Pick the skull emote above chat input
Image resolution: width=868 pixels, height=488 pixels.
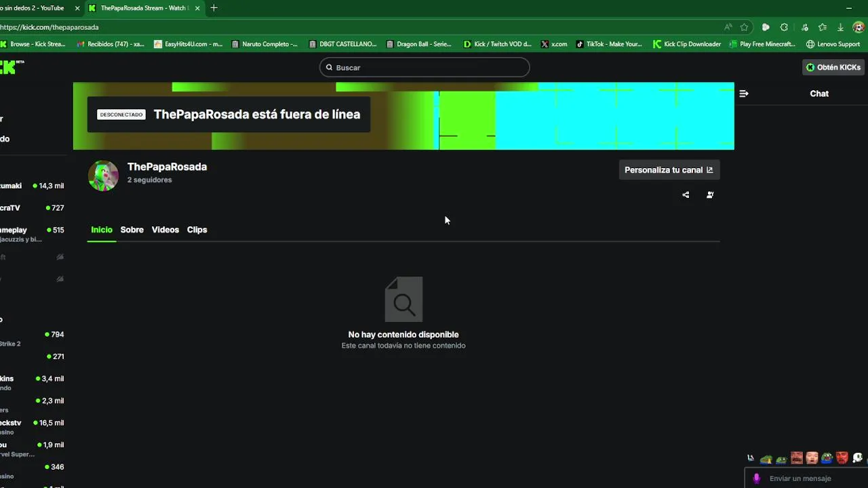(x=857, y=458)
